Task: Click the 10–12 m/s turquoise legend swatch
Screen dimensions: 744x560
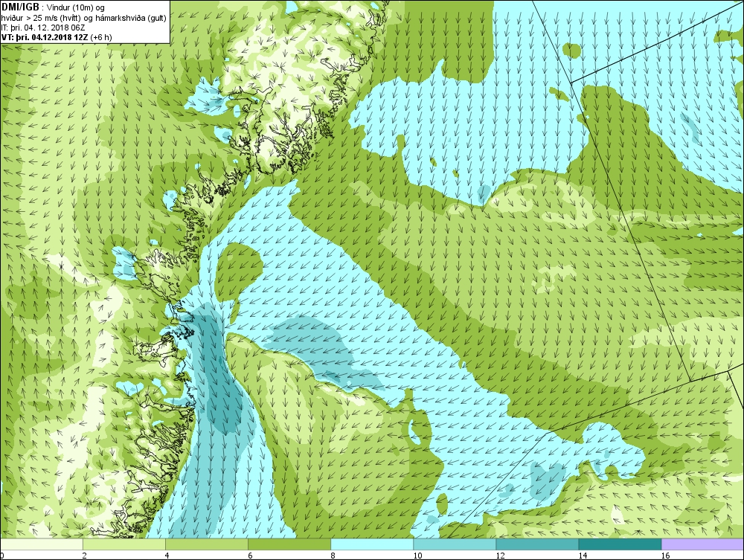Action: [455, 544]
